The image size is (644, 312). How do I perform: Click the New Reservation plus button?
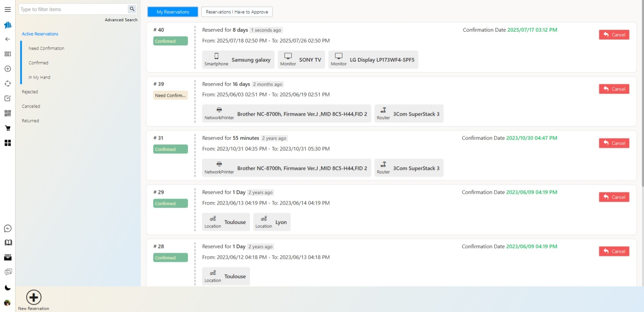point(34,298)
